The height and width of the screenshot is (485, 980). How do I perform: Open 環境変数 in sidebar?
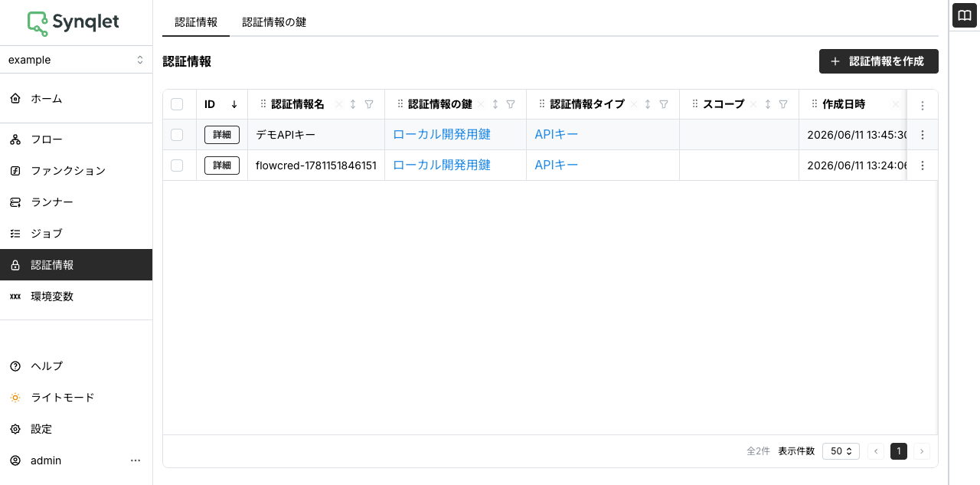coord(77,297)
